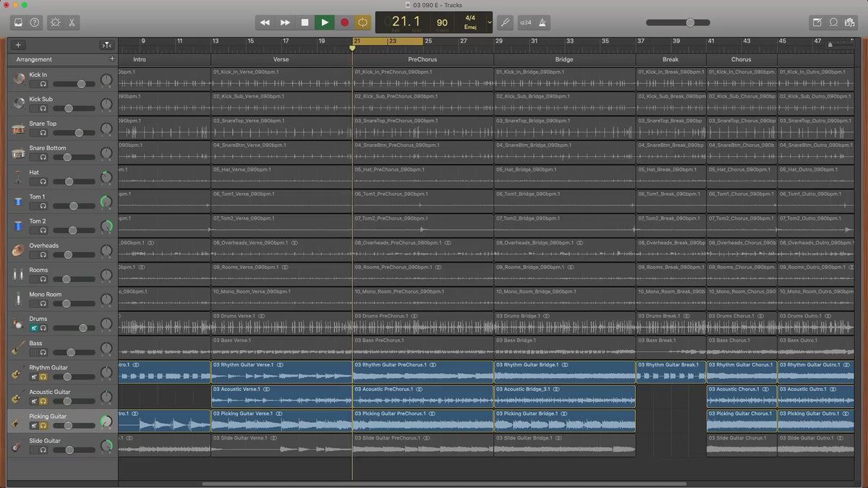
Task: Open the time and key signature popup
Action: (470, 22)
